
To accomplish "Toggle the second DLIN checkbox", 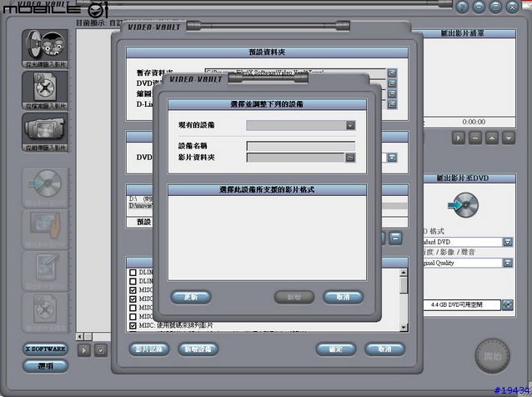I will coord(133,281).
